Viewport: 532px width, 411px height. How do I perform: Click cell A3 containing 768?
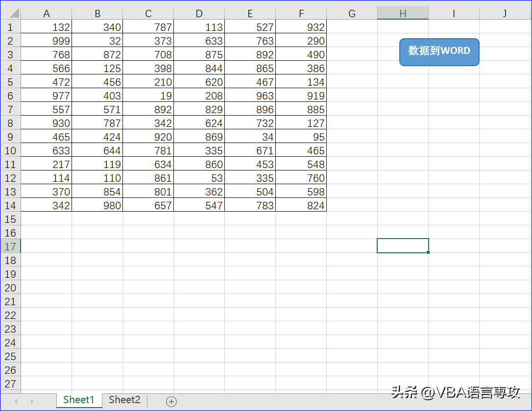[x=47, y=54]
